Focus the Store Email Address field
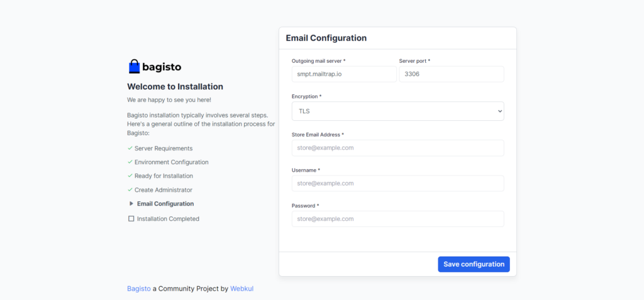 click(x=397, y=148)
